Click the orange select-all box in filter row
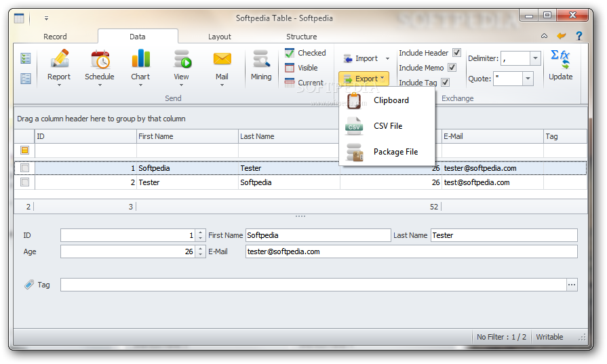 tap(25, 150)
